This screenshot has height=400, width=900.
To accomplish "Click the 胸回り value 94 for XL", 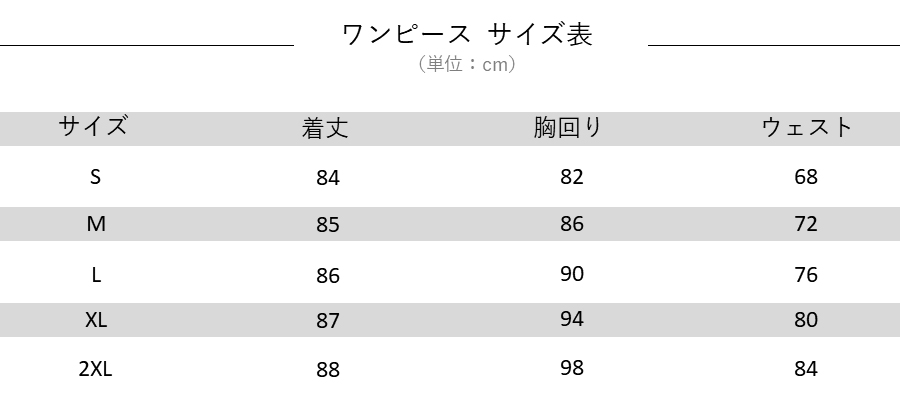I will point(572,318).
